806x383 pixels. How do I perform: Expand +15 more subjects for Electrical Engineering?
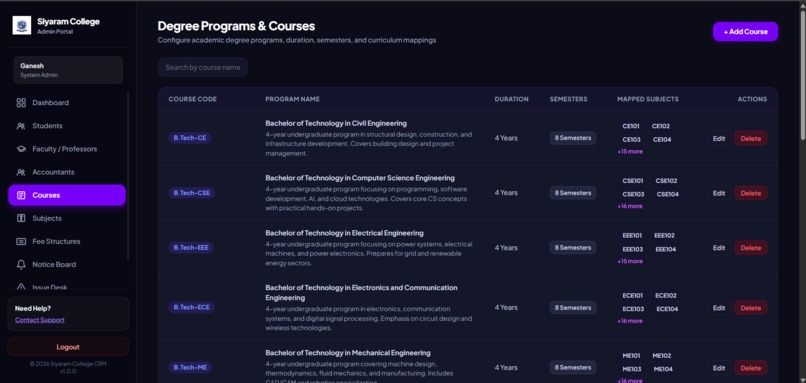click(630, 261)
